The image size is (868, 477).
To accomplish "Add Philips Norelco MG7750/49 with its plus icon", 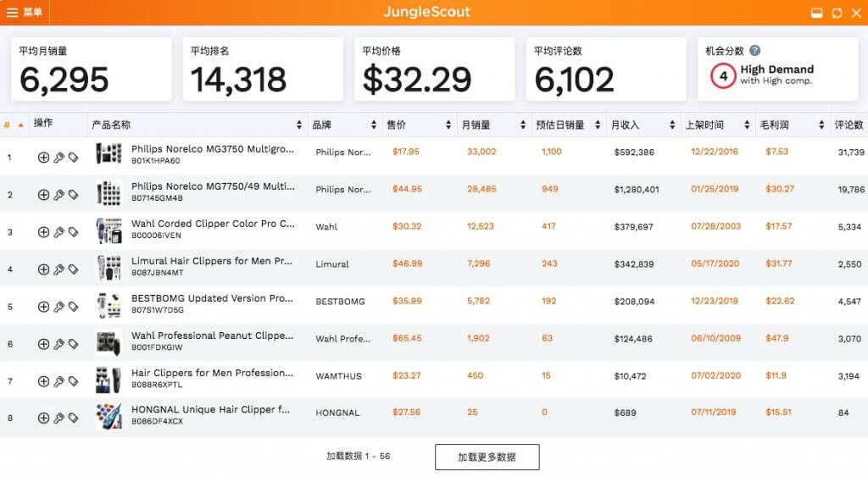I will click(43, 195).
